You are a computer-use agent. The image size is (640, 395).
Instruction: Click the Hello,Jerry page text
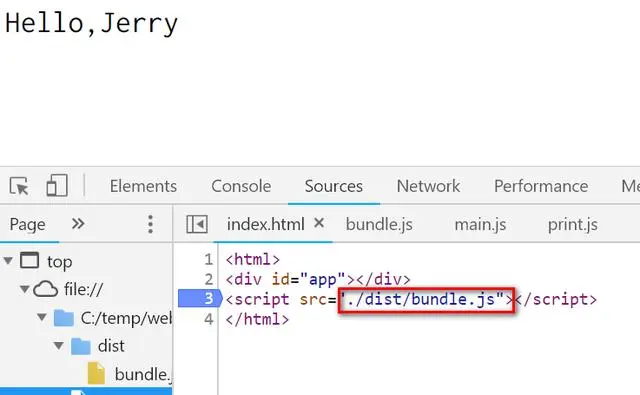[x=91, y=24]
